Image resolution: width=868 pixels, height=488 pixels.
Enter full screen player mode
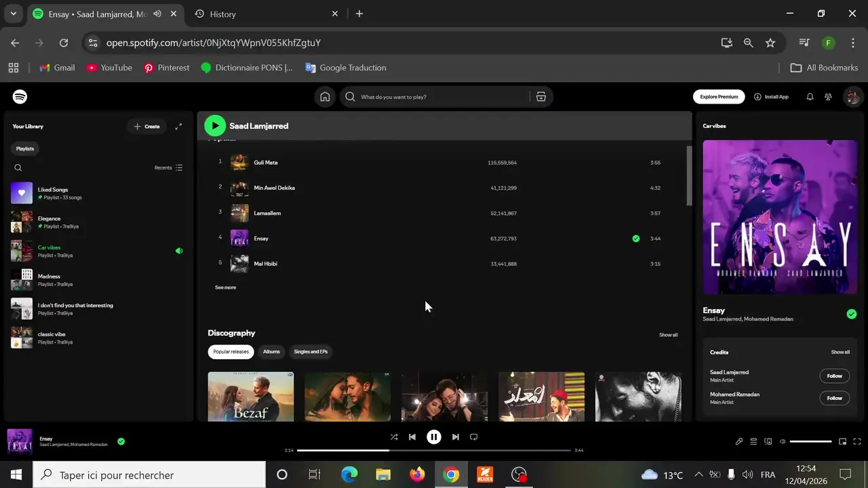[857, 441]
